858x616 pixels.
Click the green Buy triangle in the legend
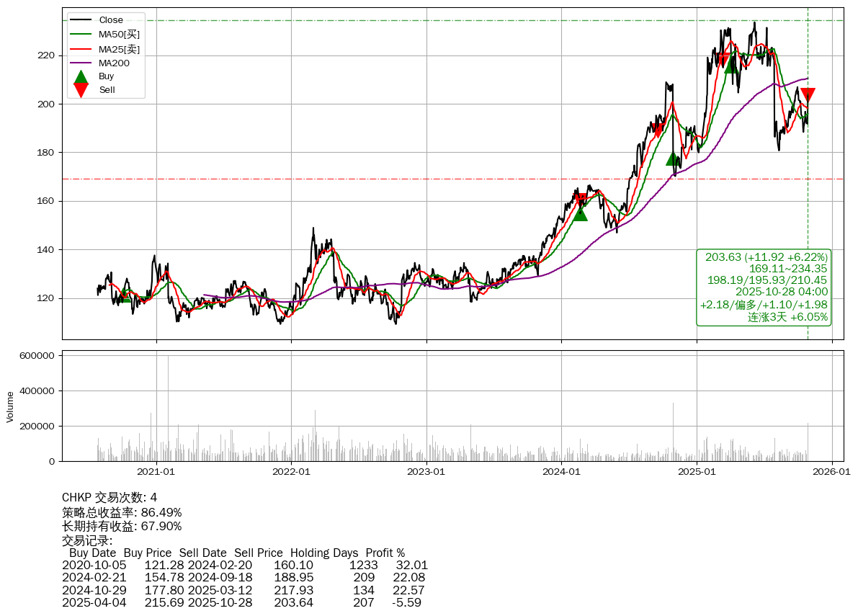click(x=81, y=76)
